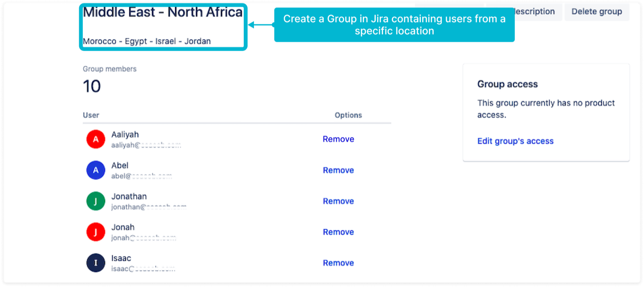644x287 pixels.
Task: Select the Middle East - North Africa title
Action: click(163, 13)
